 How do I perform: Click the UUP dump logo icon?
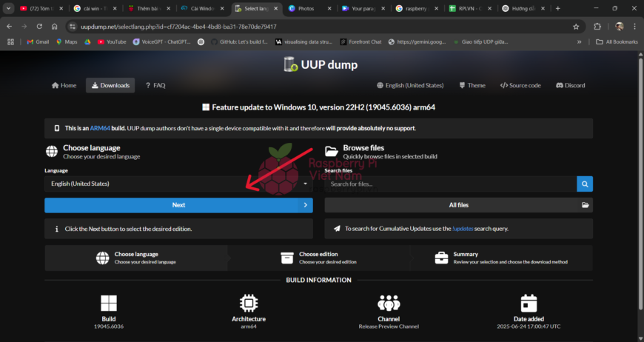click(291, 64)
